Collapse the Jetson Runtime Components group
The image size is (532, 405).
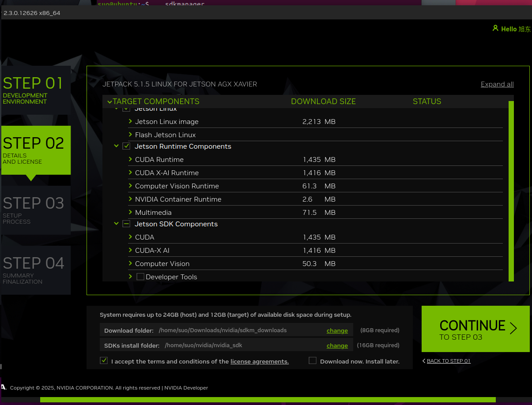pyautogui.click(x=117, y=146)
